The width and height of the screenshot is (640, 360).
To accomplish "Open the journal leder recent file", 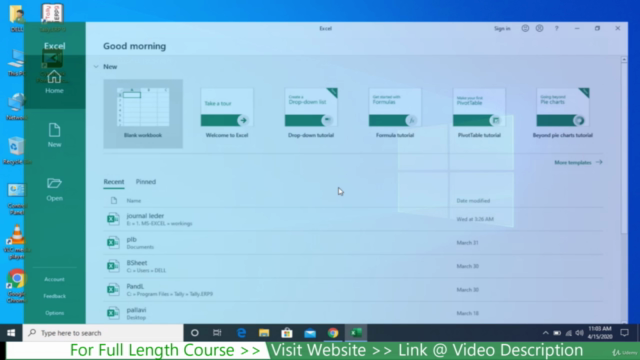I will tap(353, 219).
